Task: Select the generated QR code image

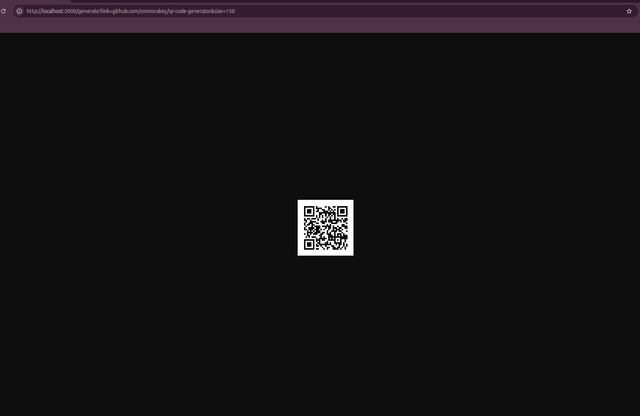Action: tap(326, 228)
